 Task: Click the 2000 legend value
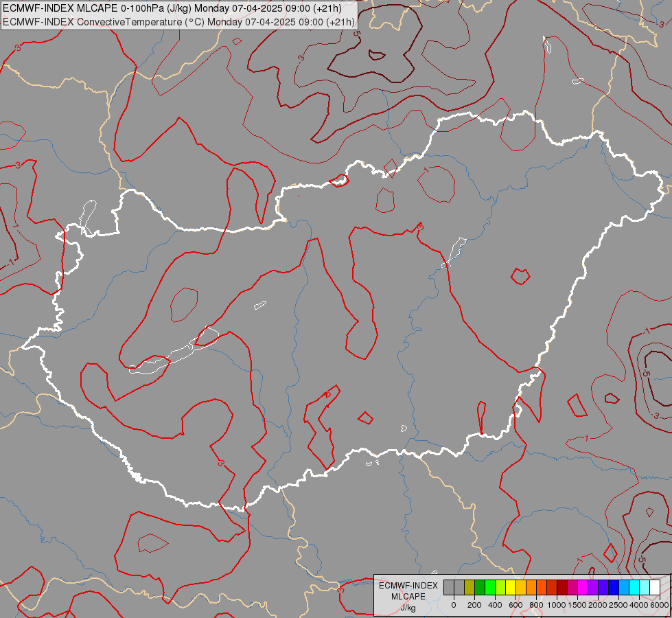pyautogui.click(x=598, y=605)
